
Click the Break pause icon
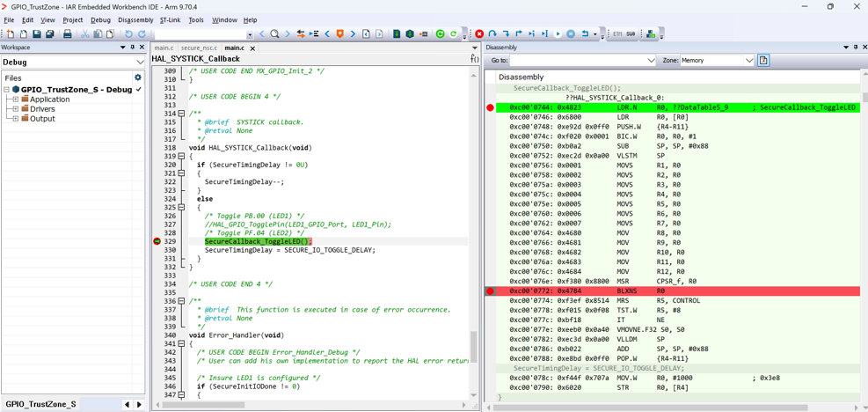[x=571, y=33]
